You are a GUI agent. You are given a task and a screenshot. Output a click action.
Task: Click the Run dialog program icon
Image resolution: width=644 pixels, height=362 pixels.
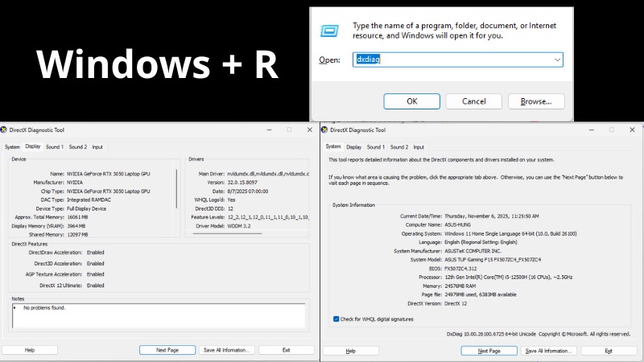329,31
